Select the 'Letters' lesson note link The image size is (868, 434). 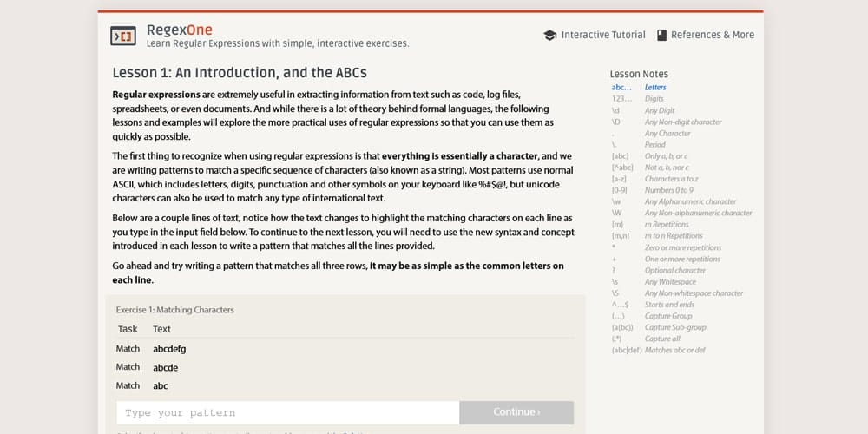click(x=655, y=88)
